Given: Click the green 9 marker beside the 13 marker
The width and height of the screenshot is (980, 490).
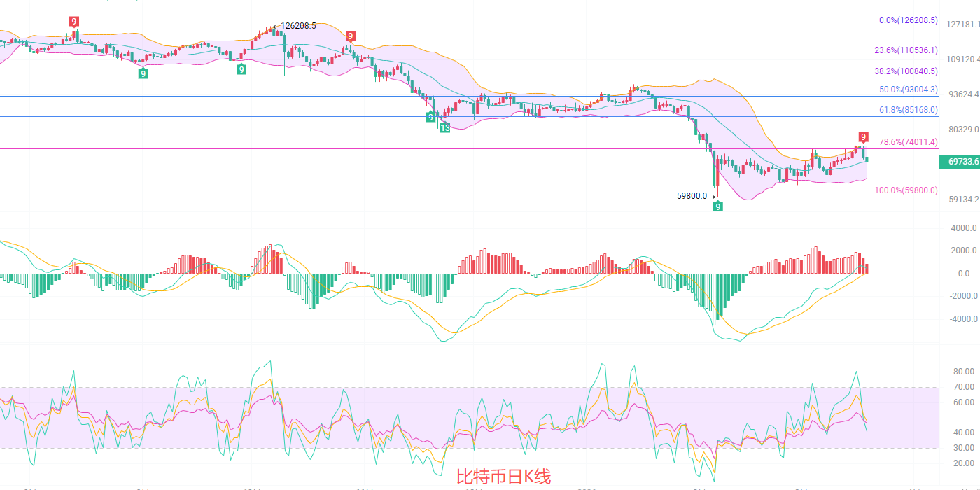Looking at the screenshot, I should point(430,117).
